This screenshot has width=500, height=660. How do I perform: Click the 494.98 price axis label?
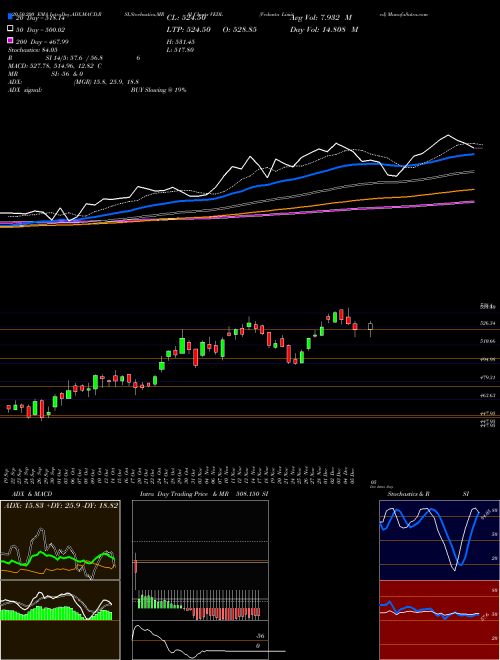(x=488, y=359)
